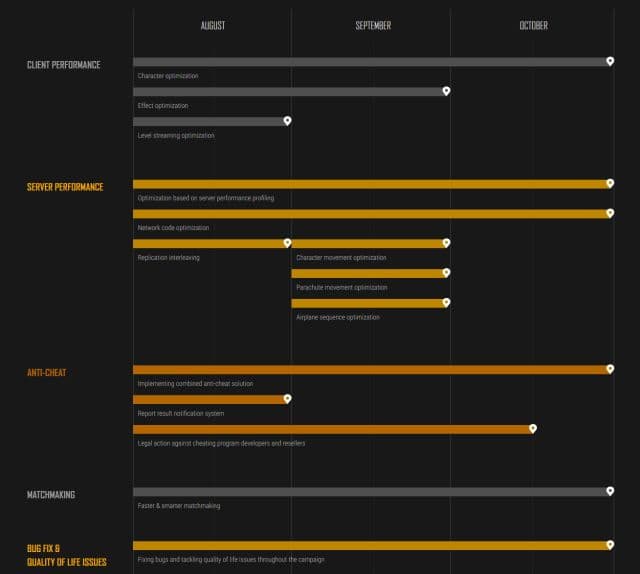The height and width of the screenshot is (574, 640).
Task: Select the MATCHMAKING category label
Action: [x=51, y=495]
